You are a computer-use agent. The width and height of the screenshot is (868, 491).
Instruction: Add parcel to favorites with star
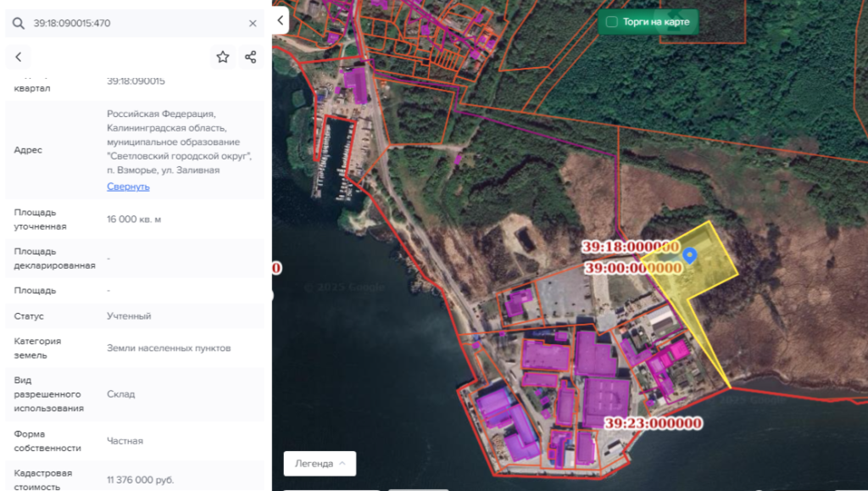coord(223,57)
